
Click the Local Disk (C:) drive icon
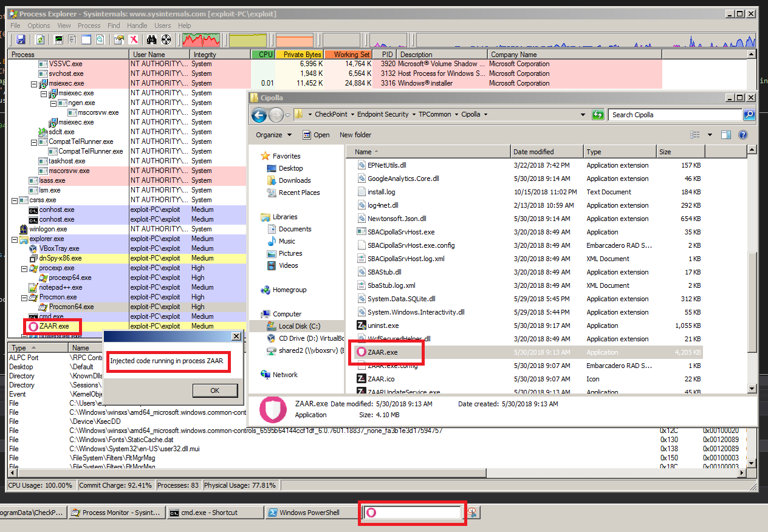click(x=272, y=326)
